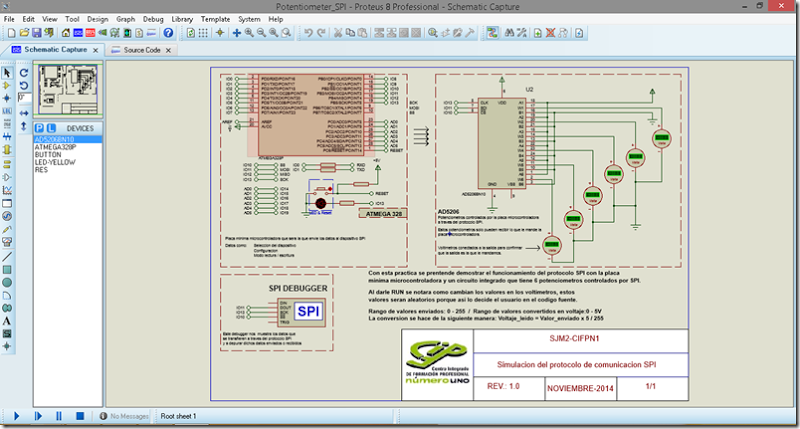The width and height of the screenshot is (800, 429).
Task: Go to the Home page icon
Action: (66, 33)
